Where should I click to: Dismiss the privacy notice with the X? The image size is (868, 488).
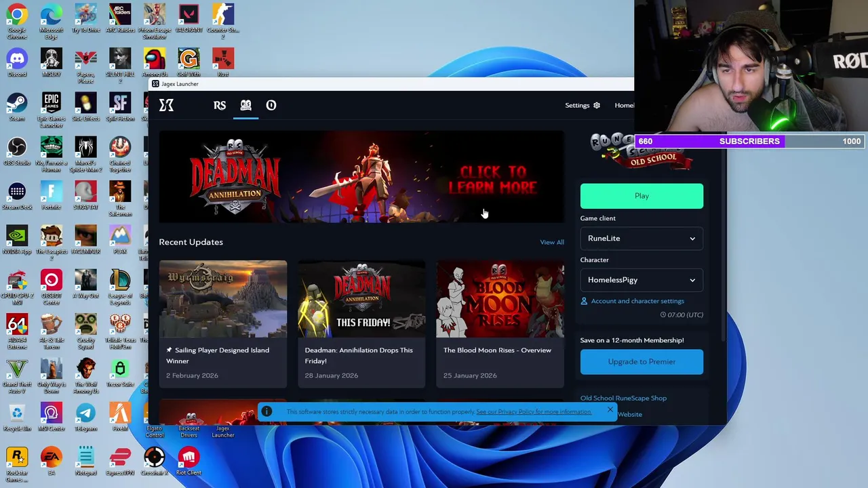(610, 409)
